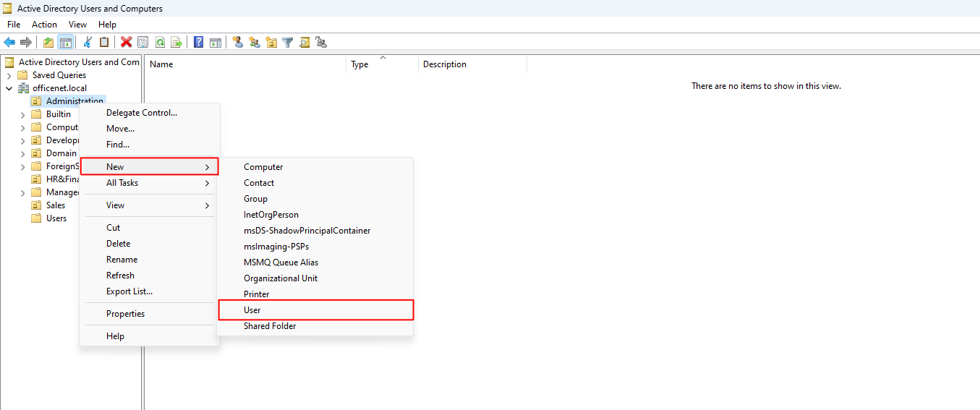The width and height of the screenshot is (980, 410).
Task: Expand the Saved Queries tree node
Action: click(x=9, y=75)
